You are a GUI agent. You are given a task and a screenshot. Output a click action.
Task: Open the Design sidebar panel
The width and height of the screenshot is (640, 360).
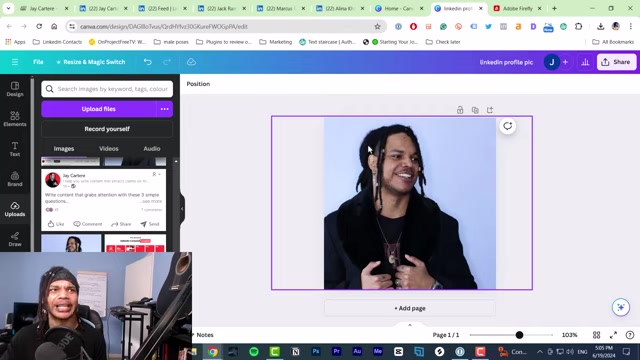click(15, 89)
